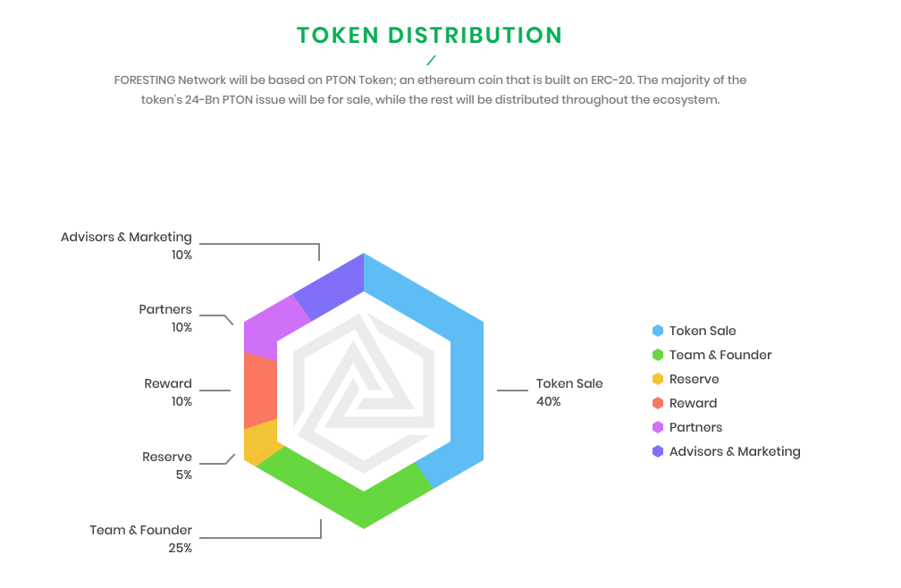901x588 pixels.
Task: Click the red Reward legend hexagon
Action: (x=658, y=403)
